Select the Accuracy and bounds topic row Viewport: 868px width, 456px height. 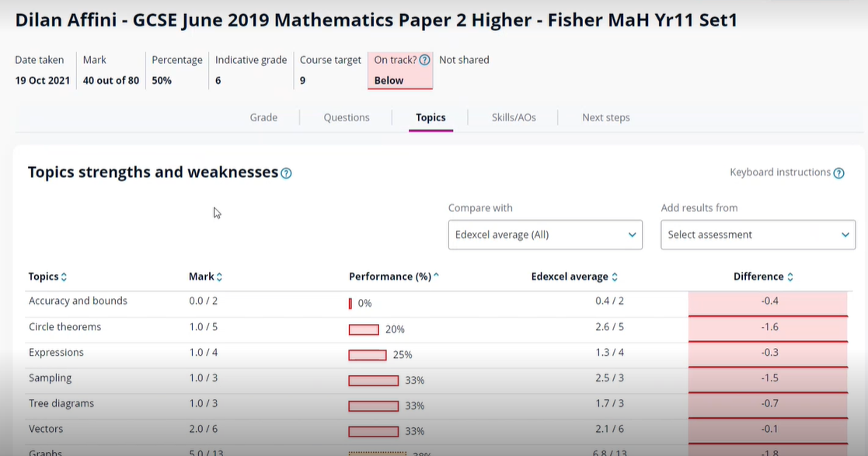(x=78, y=301)
